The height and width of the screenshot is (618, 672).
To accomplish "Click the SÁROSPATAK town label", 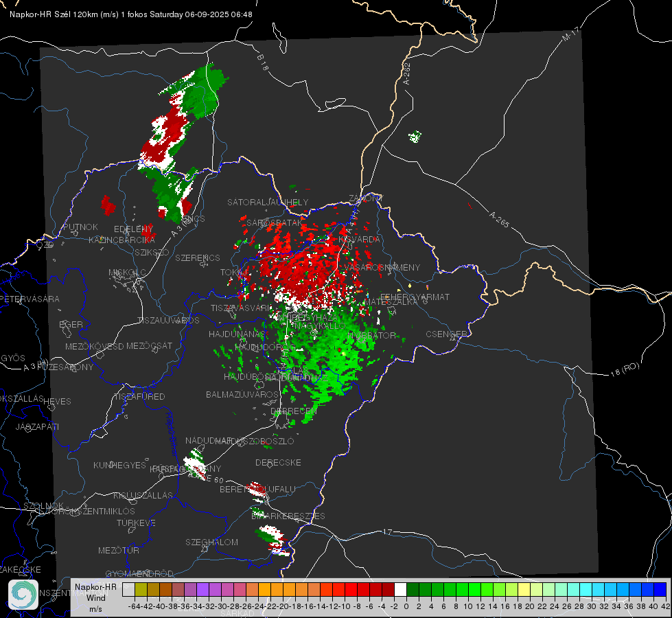I will pyautogui.click(x=275, y=222).
